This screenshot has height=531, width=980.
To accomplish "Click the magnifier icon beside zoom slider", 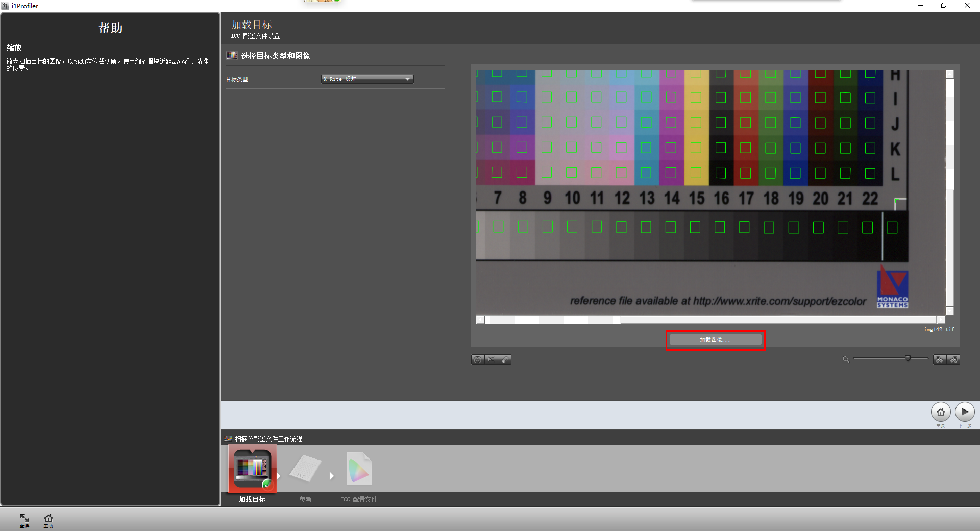I will click(x=846, y=360).
